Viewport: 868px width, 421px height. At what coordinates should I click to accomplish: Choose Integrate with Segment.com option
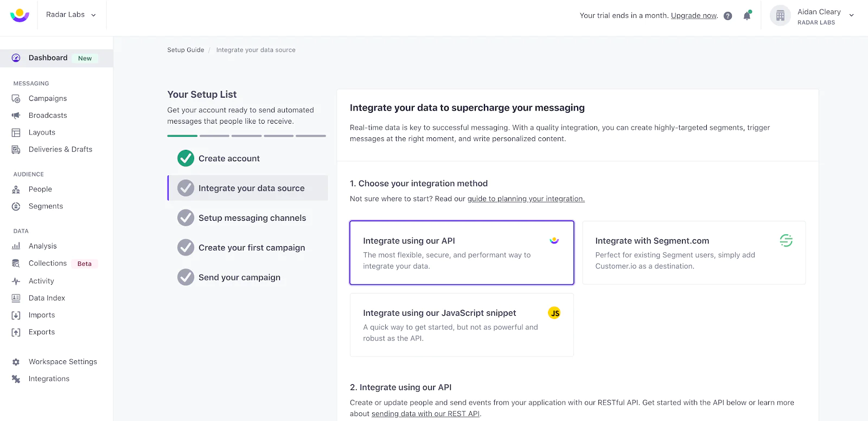(x=693, y=253)
